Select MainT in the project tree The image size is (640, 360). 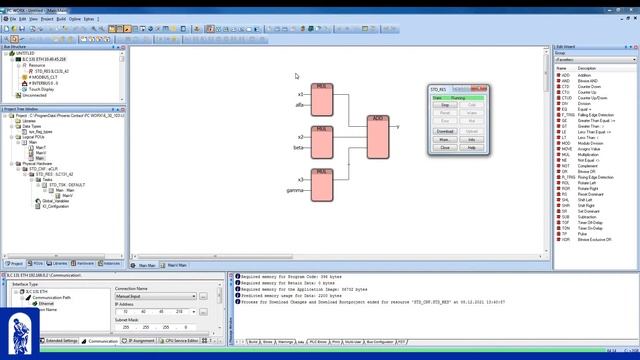pyautogui.click(x=40, y=147)
